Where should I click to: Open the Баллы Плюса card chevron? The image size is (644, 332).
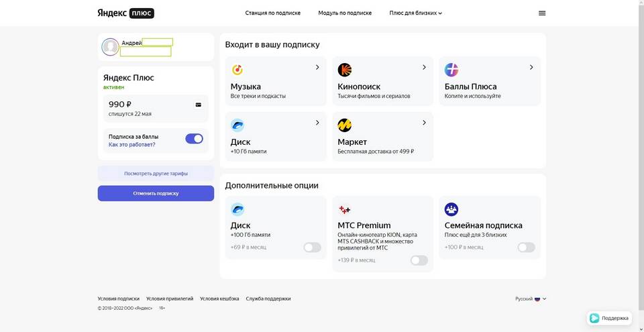[531, 67]
